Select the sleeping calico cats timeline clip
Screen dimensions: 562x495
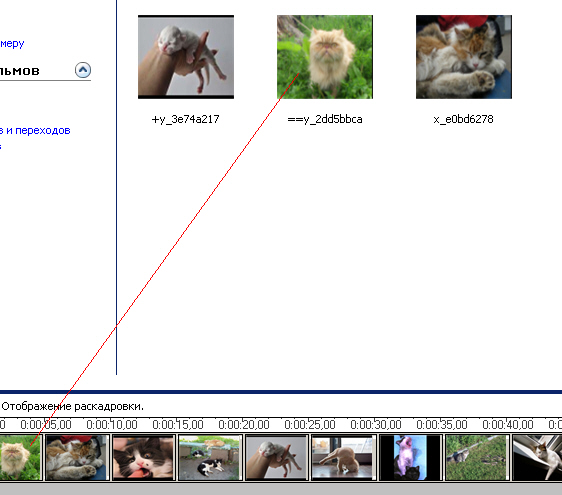77,457
